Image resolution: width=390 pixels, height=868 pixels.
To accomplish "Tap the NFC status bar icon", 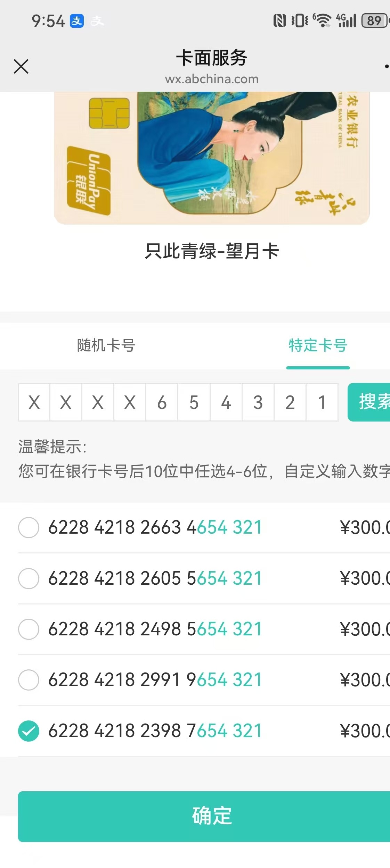I will (279, 20).
